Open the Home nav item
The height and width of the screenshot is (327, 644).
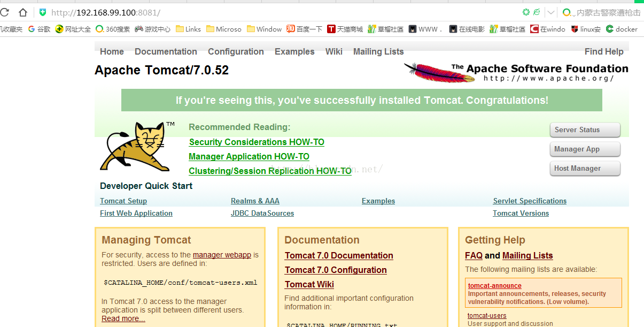tap(112, 51)
